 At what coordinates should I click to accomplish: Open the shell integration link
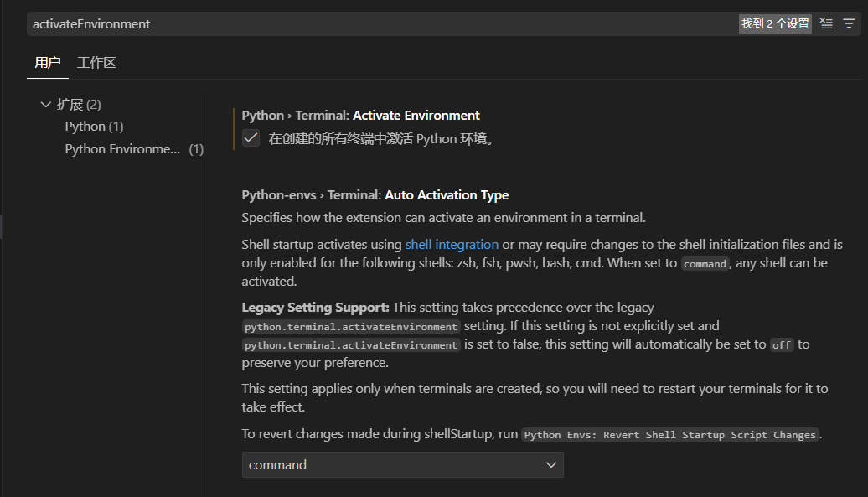tap(452, 245)
